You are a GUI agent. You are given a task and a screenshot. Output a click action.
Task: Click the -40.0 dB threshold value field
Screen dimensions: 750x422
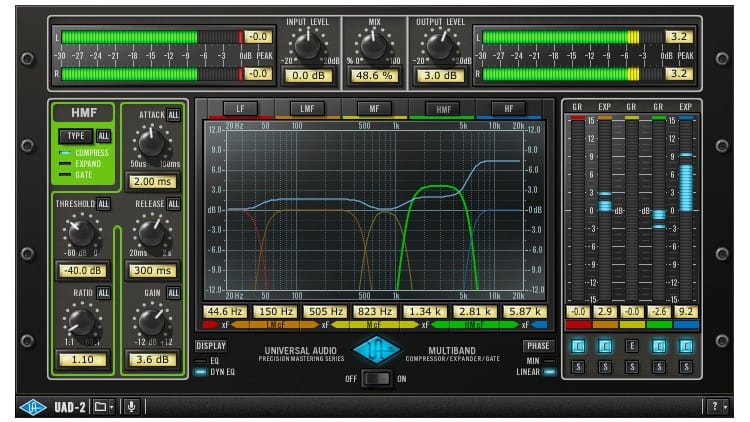[82, 270]
